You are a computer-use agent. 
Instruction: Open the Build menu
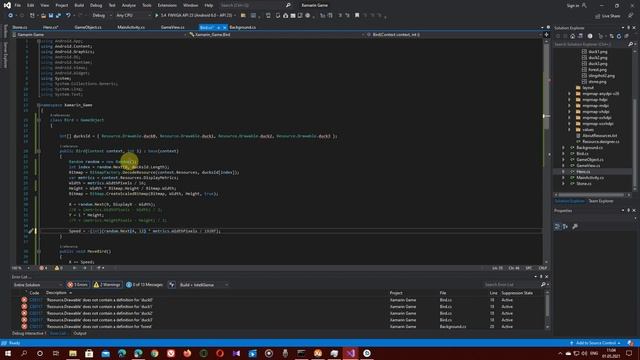click(79, 5)
